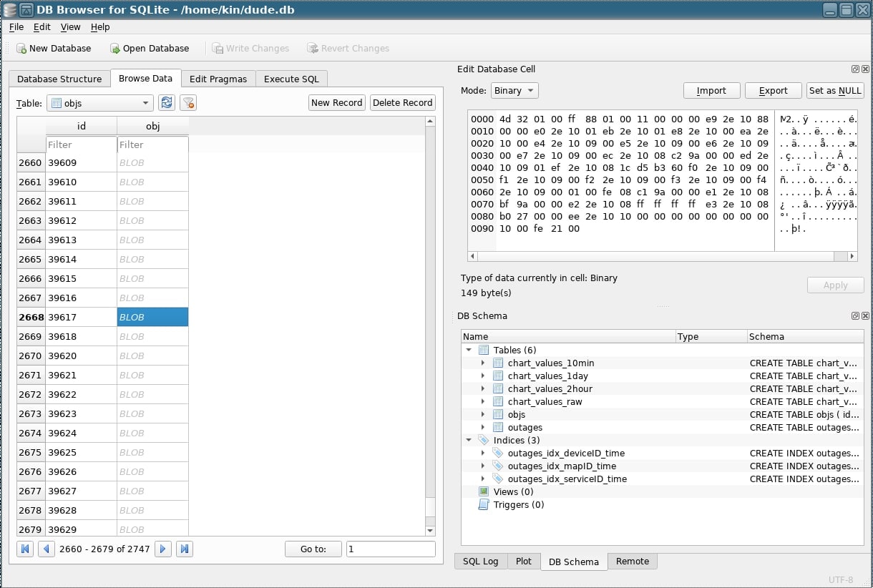Go to first page of records
Viewport: 873px width, 588px height.
(x=26, y=549)
